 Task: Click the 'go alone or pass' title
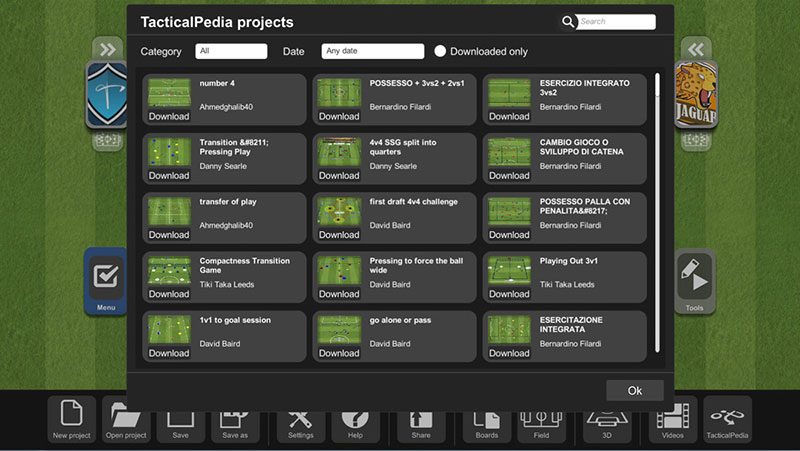coord(400,320)
